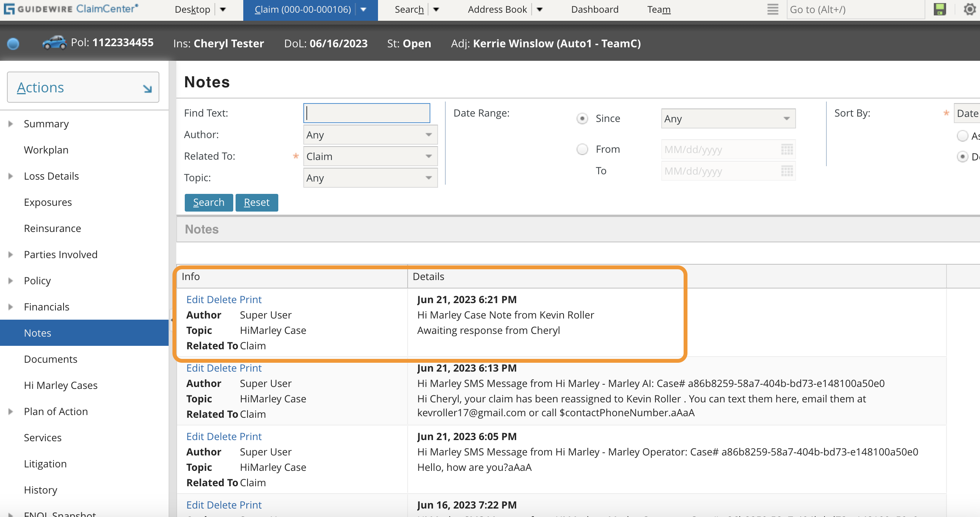Open the calendar picker for the To date
This screenshot has width=980, height=517.
787,171
